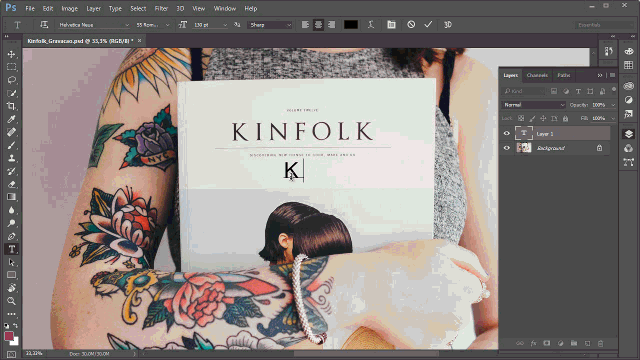Select the Hand tool
The width and height of the screenshot is (640, 360).
(11, 288)
